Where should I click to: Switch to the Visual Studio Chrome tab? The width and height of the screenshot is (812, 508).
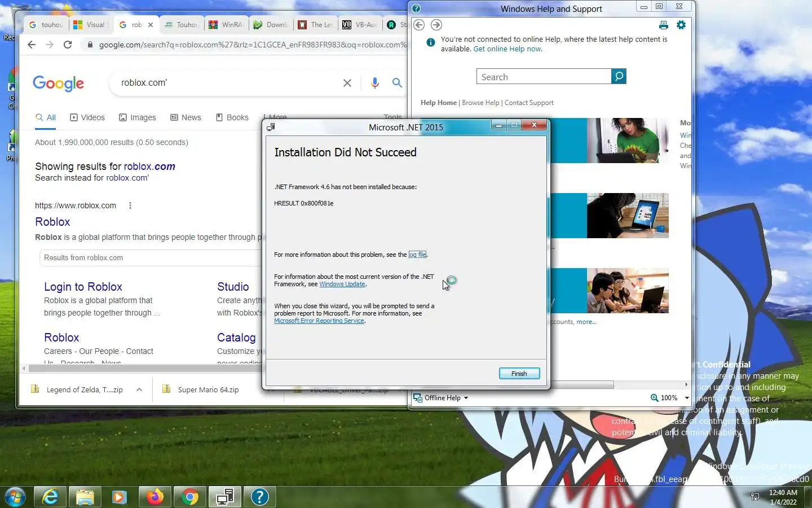tap(91, 25)
